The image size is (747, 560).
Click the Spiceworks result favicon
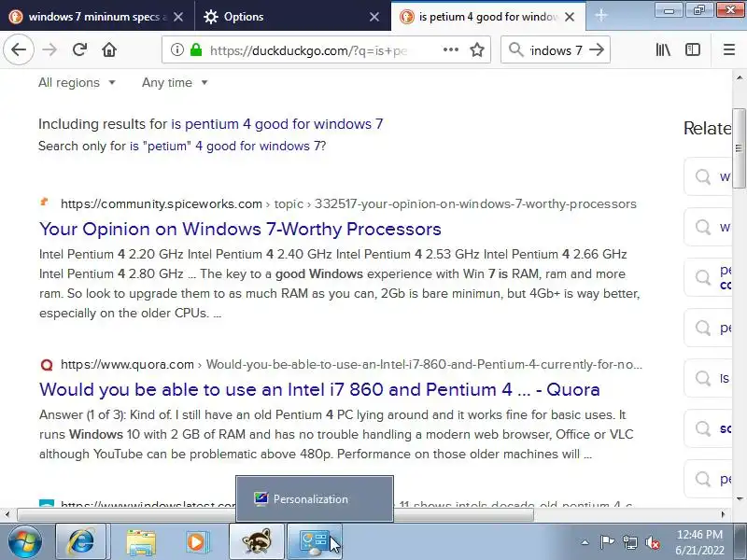[x=46, y=203]
